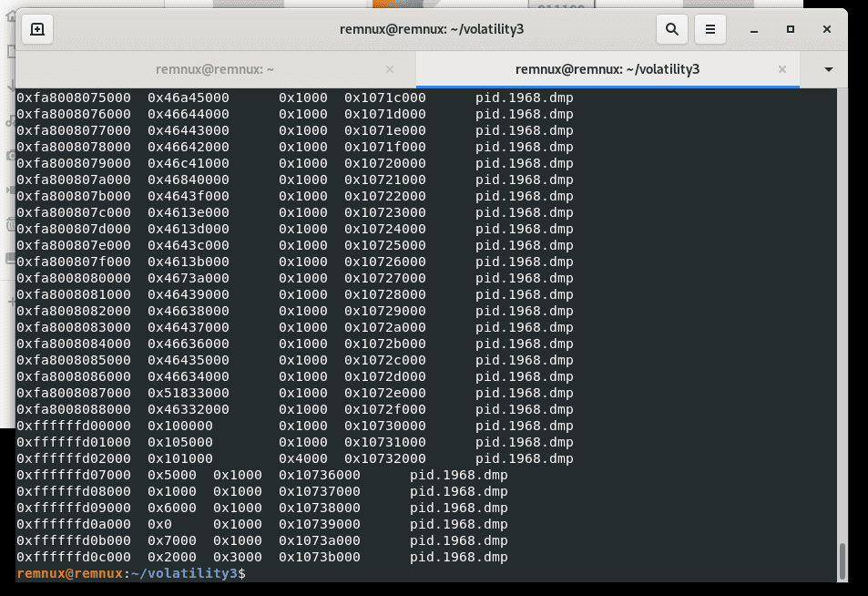Click physical address 0x51833000
868x596 pixels.
pyautogui.click(x=189, y=394)
